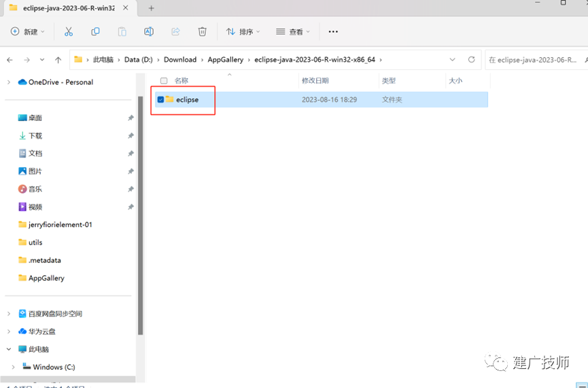Click the date 2023-08-16 18:29
588x388 pixels.
(329, 100)
